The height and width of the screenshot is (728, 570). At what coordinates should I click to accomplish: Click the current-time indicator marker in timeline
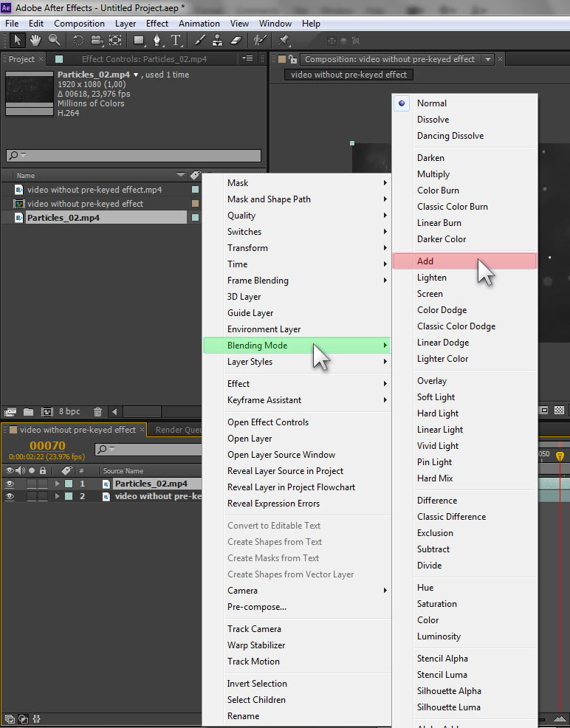click(560, 456)
